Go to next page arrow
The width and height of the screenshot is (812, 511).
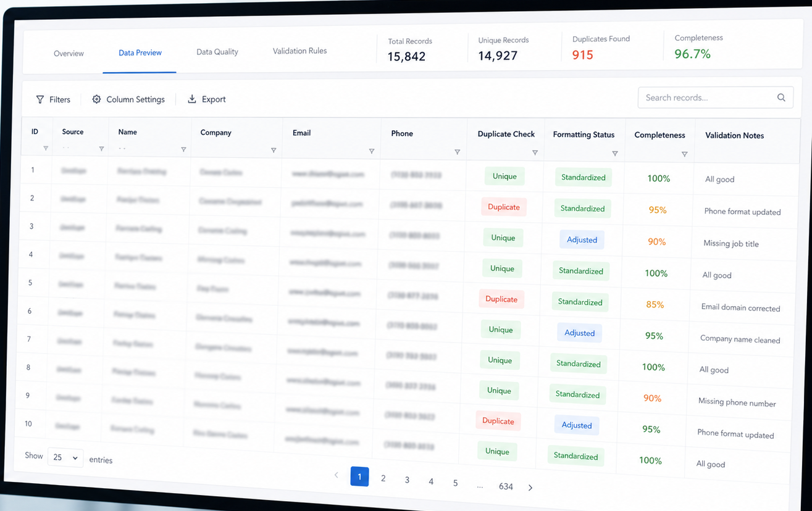click(x=530, y=488)
